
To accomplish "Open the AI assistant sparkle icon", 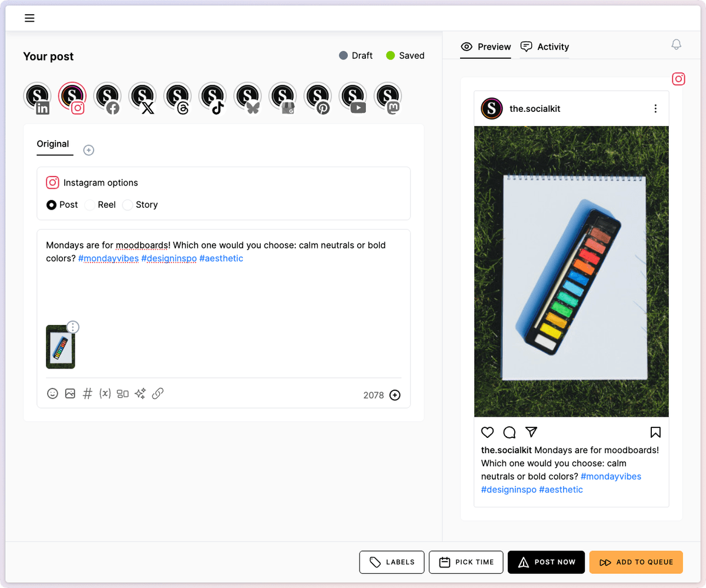I will tap(140, 394).
